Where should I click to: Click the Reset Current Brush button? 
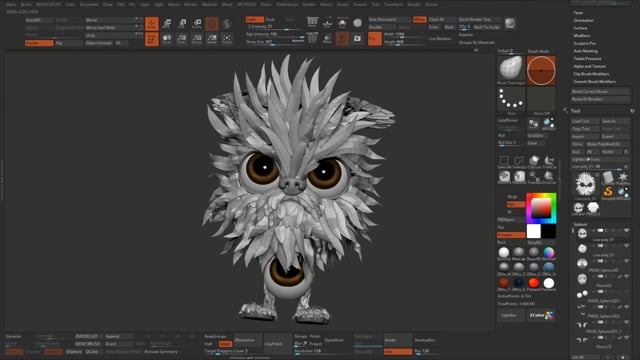(601, 91)
